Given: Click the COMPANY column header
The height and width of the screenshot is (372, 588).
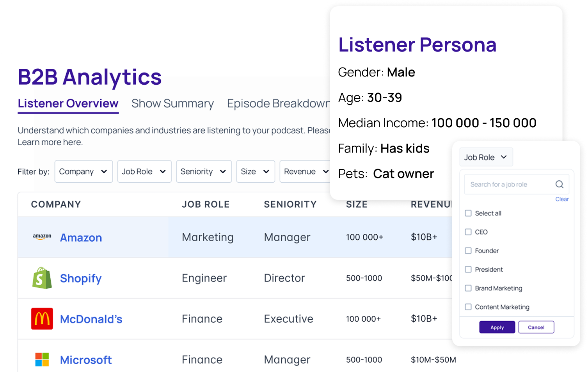Looking at the screenshot, I should pos(56,204).
